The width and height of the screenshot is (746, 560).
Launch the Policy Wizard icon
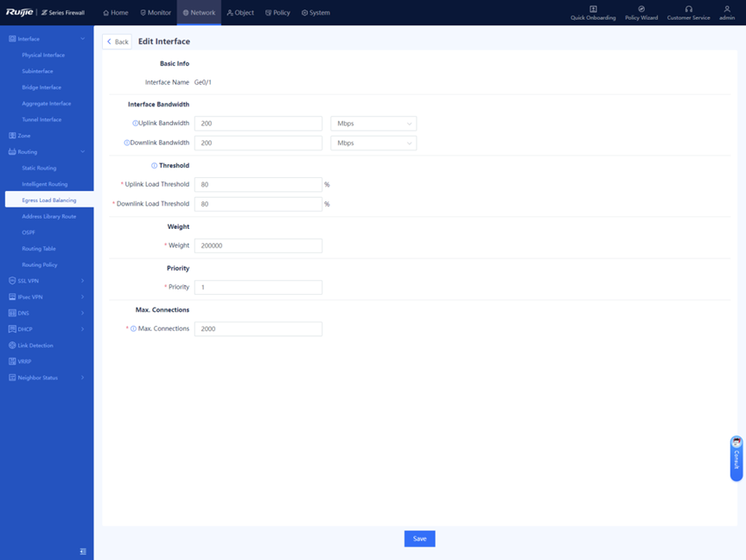(x=641, y=10)
